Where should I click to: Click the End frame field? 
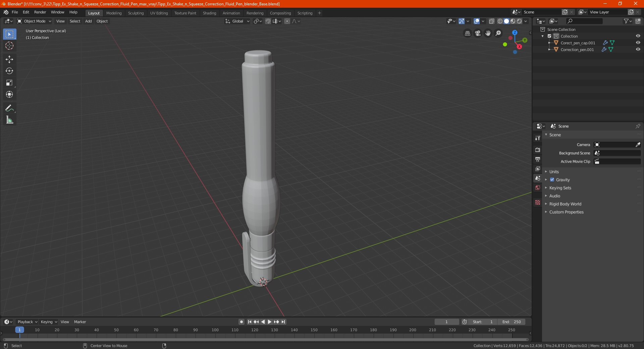pyautogui.click(x=512, y=322)
